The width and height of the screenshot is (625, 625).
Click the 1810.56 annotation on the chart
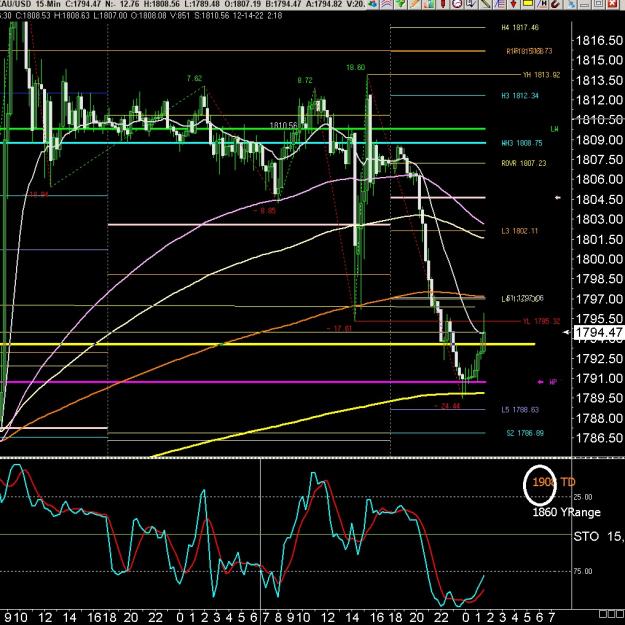click(283, 125)
